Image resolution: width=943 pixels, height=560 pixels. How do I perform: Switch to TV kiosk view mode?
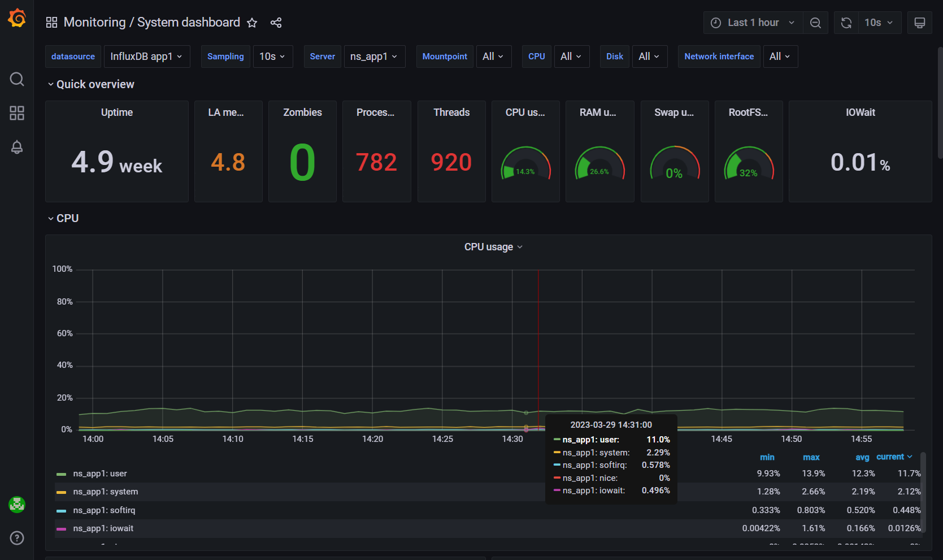coord(919,23)
